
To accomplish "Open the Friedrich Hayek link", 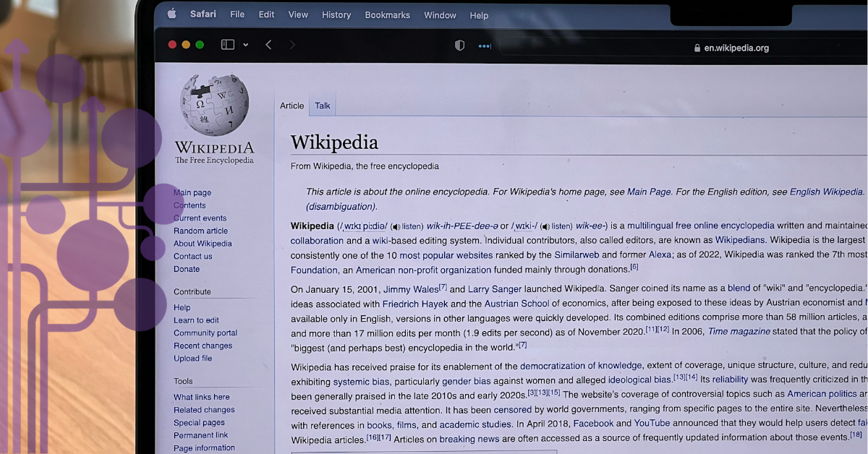I will pos(415,304).
